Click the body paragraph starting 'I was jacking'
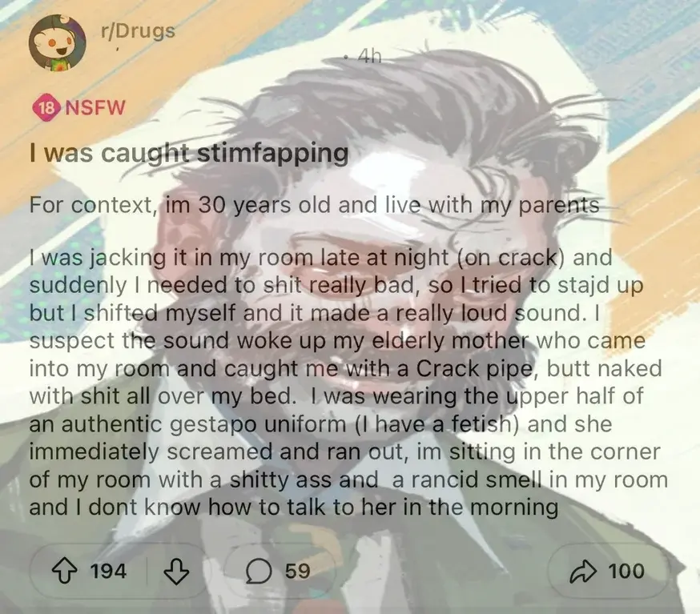The height and width of the screenshot is (614, 700). pyautogui.click(x=348, y=383)
